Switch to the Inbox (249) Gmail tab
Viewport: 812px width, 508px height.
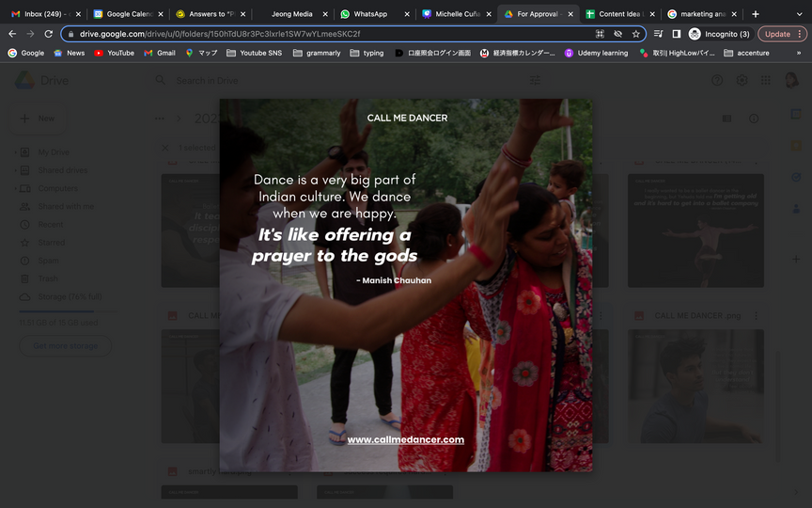pos(43,14)
